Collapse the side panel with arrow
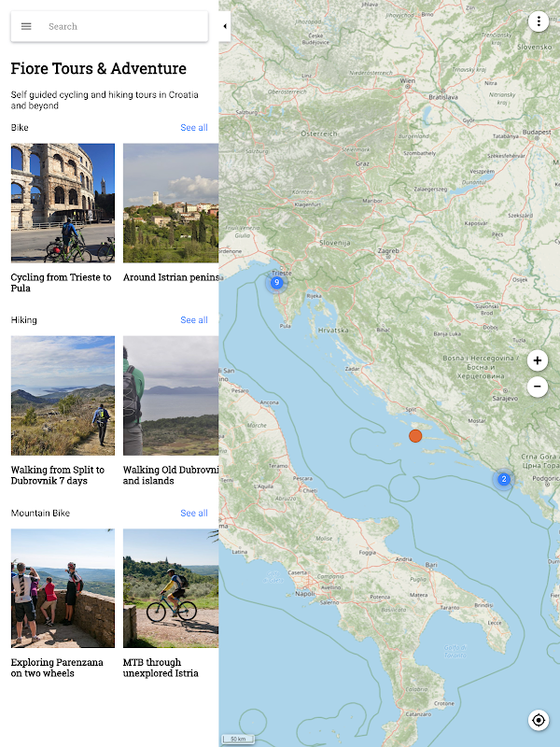The width and height of the screenshot is (560, 747). tap(225, 26)
